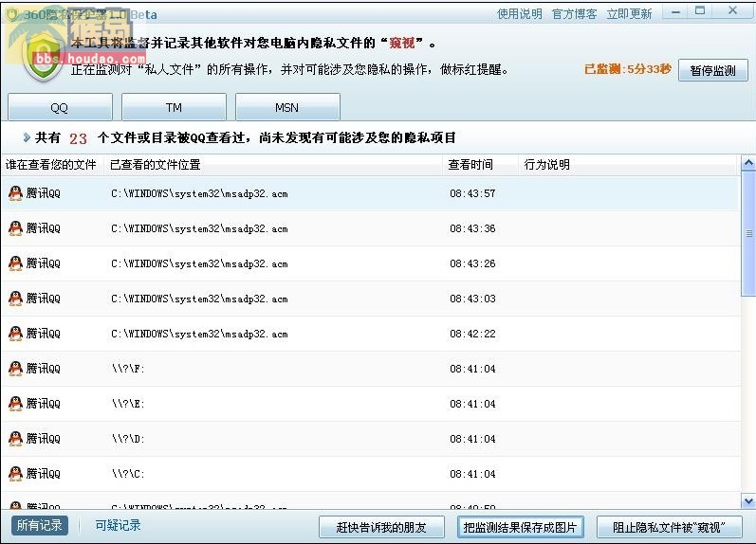The width and height of the screenshot is (756, 544).
Task: Click the QQ penguin icon in the 08:43:03 row
Action: pyautogui.click(x=15, y=299)
